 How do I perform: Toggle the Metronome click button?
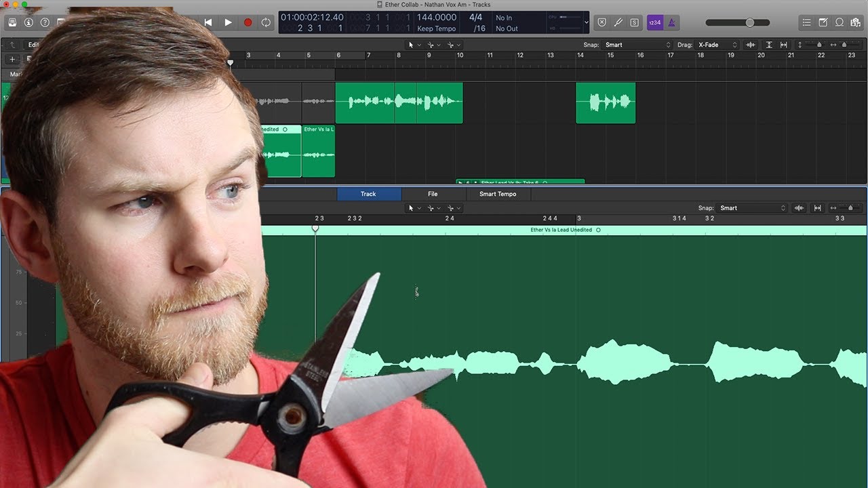[671, 22]
